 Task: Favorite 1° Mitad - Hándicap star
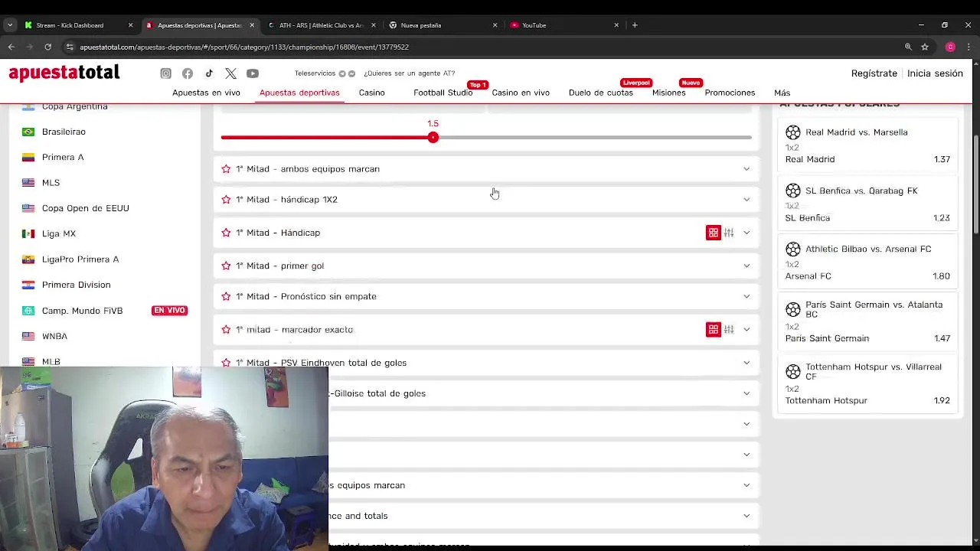coord(226,233)
